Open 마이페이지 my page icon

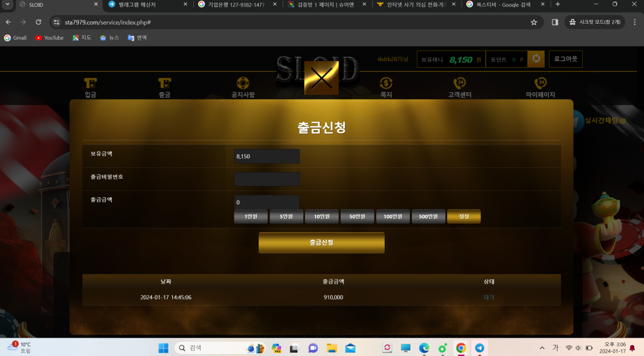(540, 84)
